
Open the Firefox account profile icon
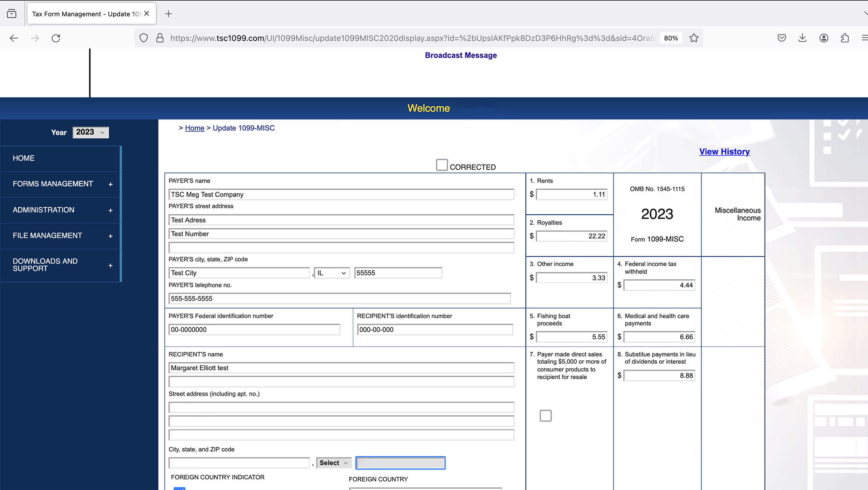point(824,38)
